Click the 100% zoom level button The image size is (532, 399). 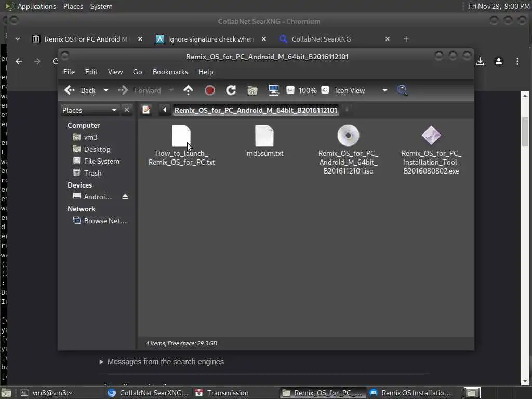[x=308, y=90]
